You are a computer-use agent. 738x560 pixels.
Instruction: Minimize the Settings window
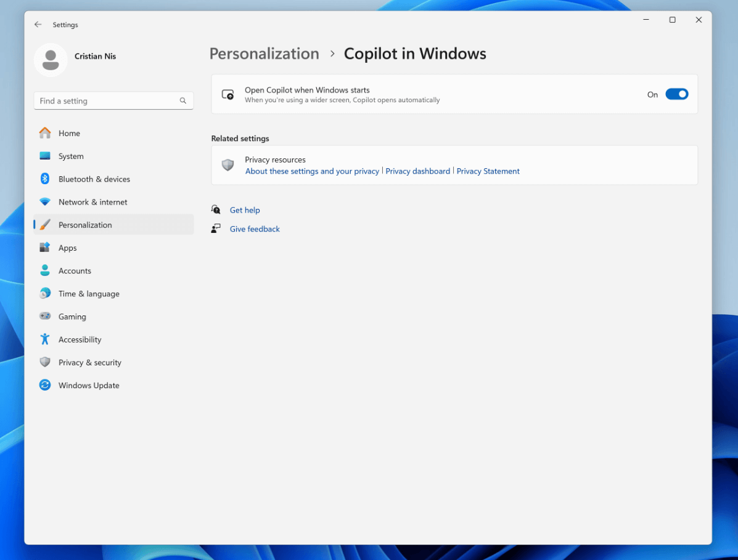click(x=646, y=20)
